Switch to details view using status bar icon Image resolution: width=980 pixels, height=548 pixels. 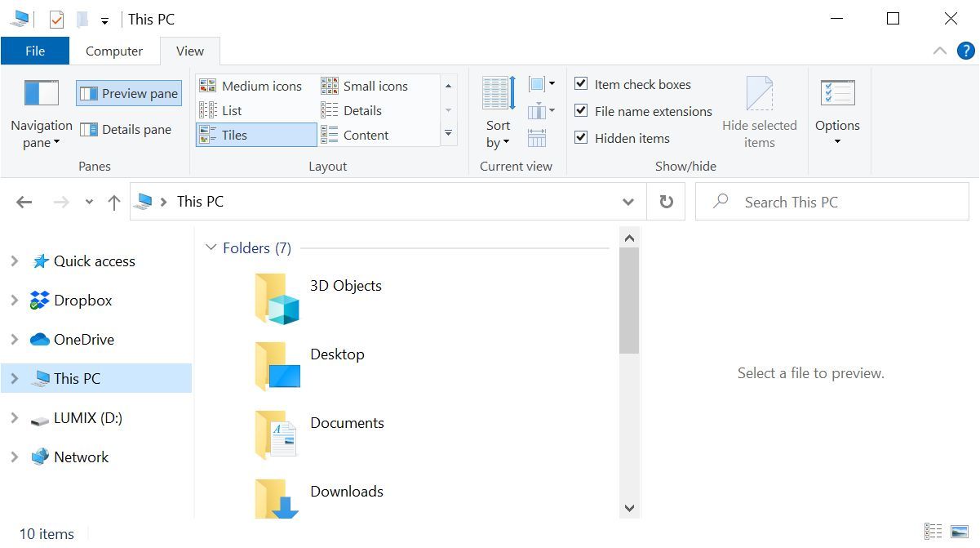[934, 531]
